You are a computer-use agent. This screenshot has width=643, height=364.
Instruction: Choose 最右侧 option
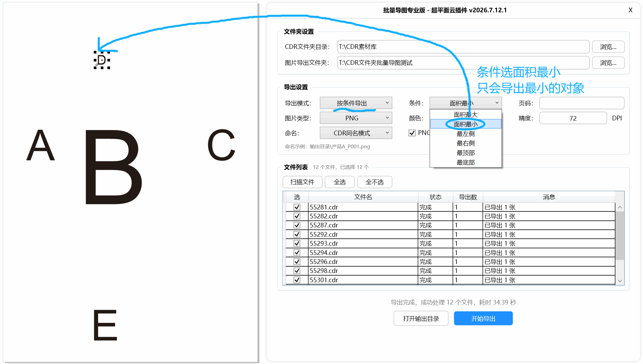pos(465,143)
